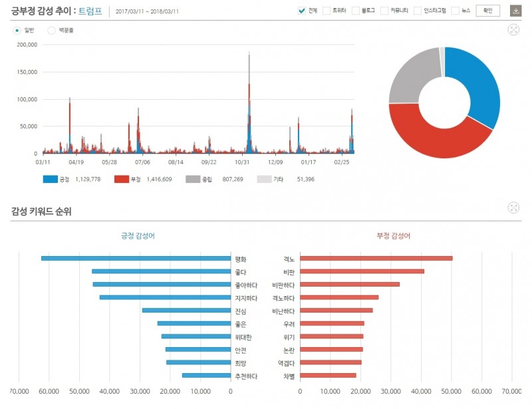The width and height of the screenshot is (532, 409).
Task: Select the 백분율 radio button
Action: pyautogui.click(x=52, y=31)
